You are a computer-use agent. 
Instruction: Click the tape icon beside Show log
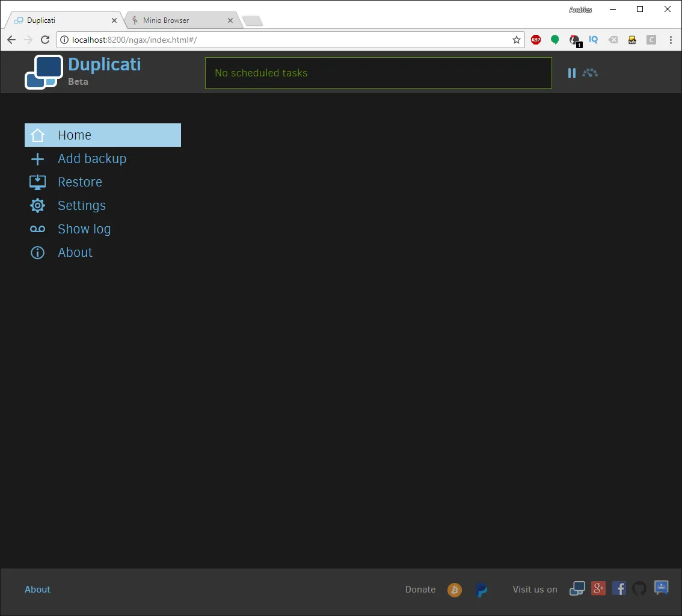click(x=37, y=229)
